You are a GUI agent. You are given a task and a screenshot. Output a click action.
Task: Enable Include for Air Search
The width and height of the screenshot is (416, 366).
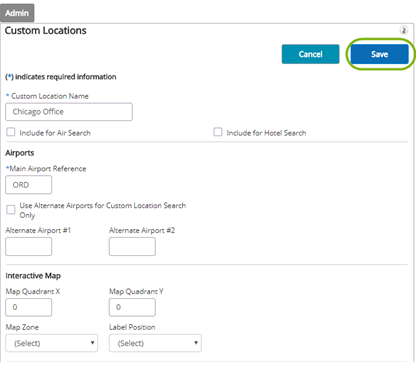[x=11, y=132]
